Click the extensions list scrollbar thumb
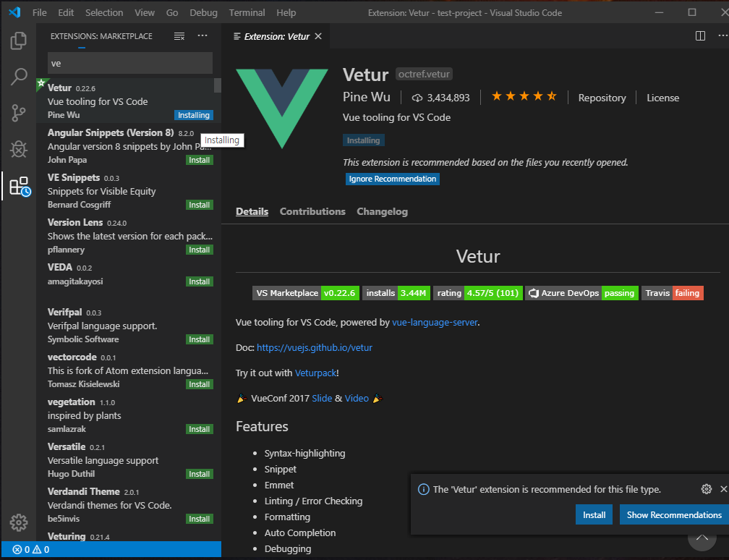Viewport: 729px width, 560px height. 217,85
